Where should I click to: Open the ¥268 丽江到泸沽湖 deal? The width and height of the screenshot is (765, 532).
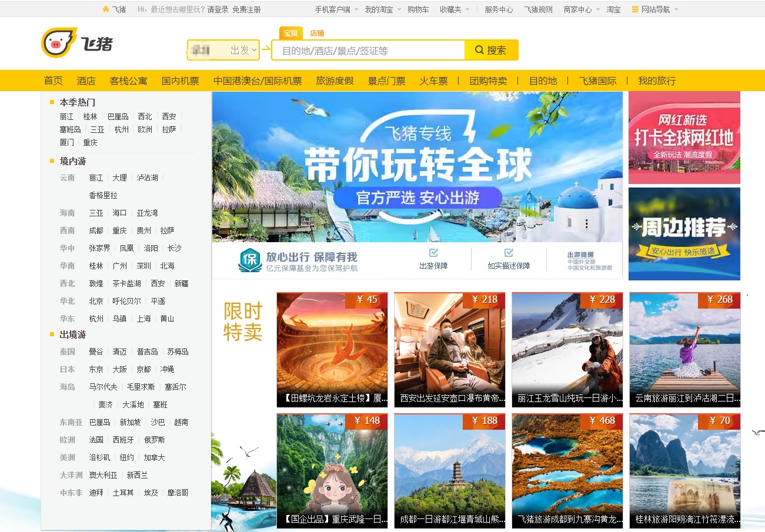(x=685, y=350)
